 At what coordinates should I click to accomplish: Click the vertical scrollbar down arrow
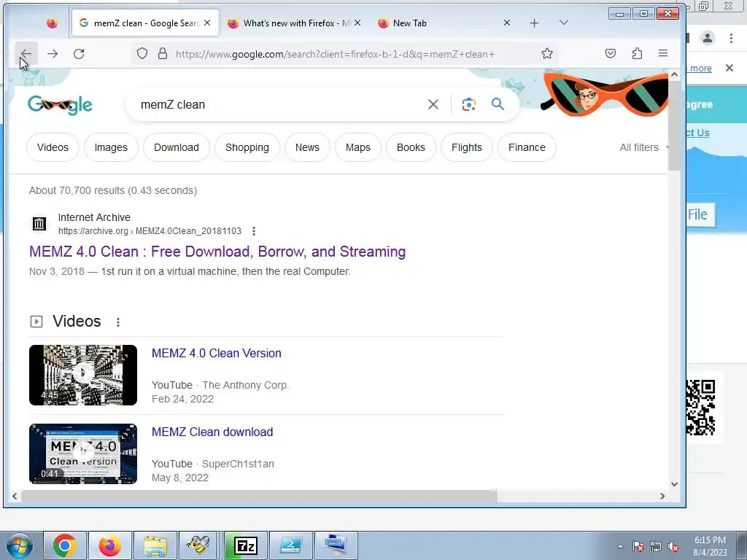pyautogui.click(x=674, y=484)
